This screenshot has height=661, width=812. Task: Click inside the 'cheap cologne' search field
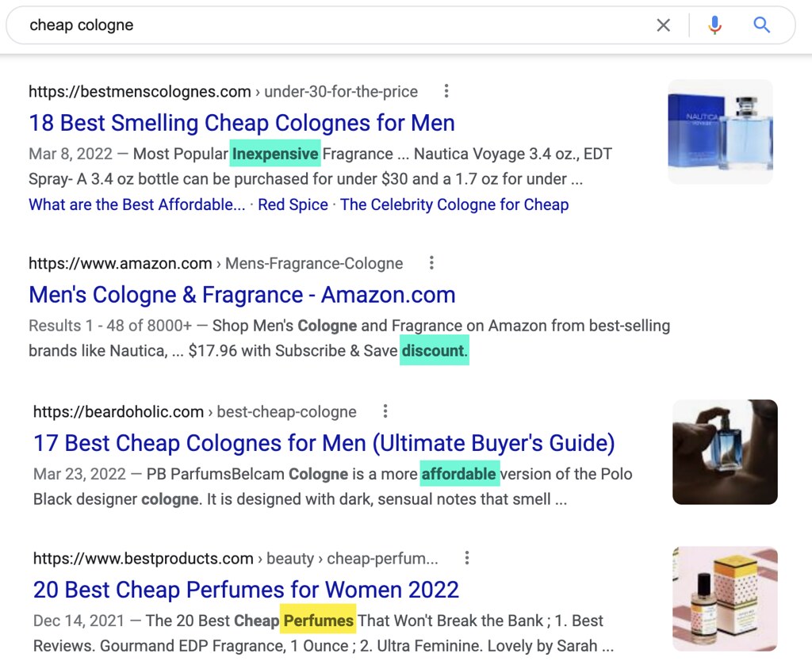click(238, 25)
